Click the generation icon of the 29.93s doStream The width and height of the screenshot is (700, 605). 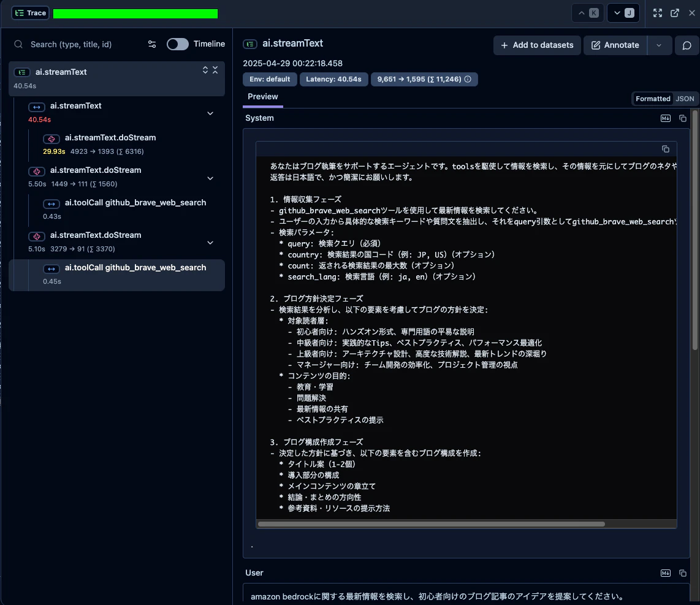point(51,139)
